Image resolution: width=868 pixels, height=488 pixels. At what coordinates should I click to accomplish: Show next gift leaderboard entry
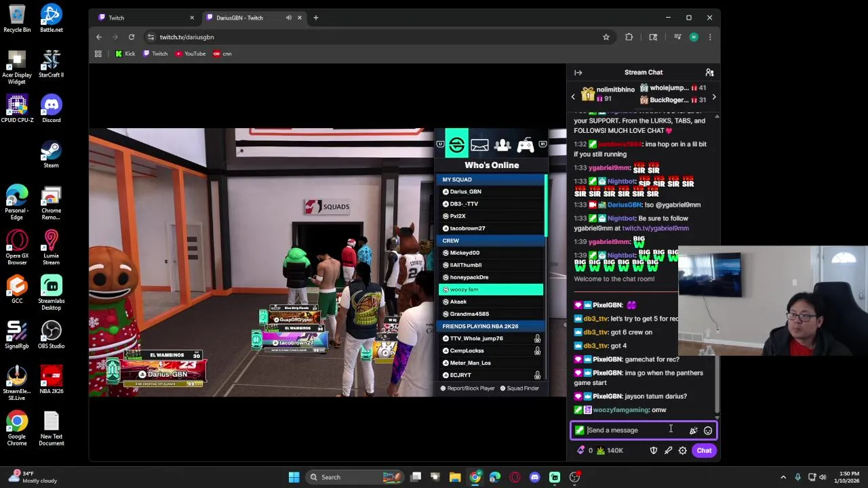713,97
